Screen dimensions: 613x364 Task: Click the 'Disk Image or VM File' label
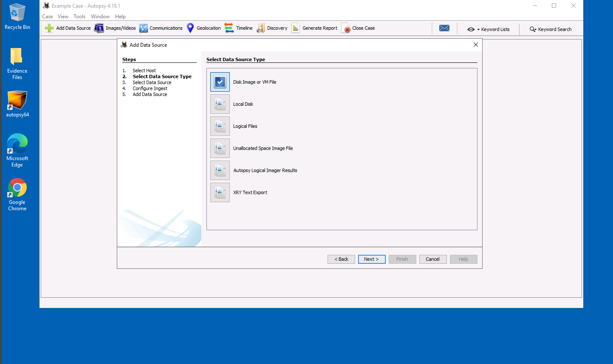pos(254,82)
